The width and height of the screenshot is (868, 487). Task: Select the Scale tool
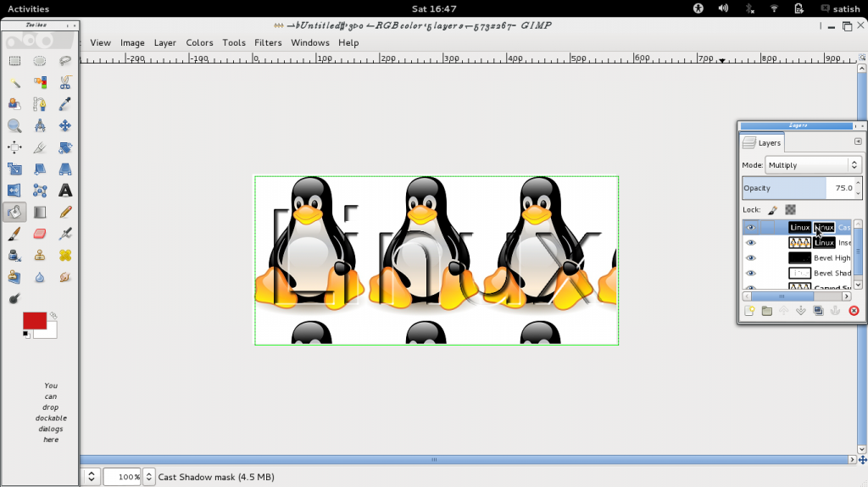pos(14,169)
